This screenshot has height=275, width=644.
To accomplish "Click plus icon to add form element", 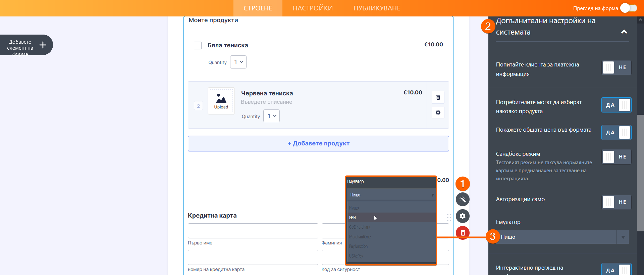I will pos(43,45).
